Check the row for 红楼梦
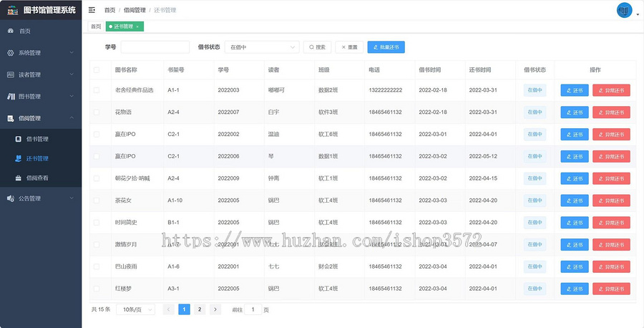Image resolution: width=644 pixels, height=328 pixels. tap(97, 289)
